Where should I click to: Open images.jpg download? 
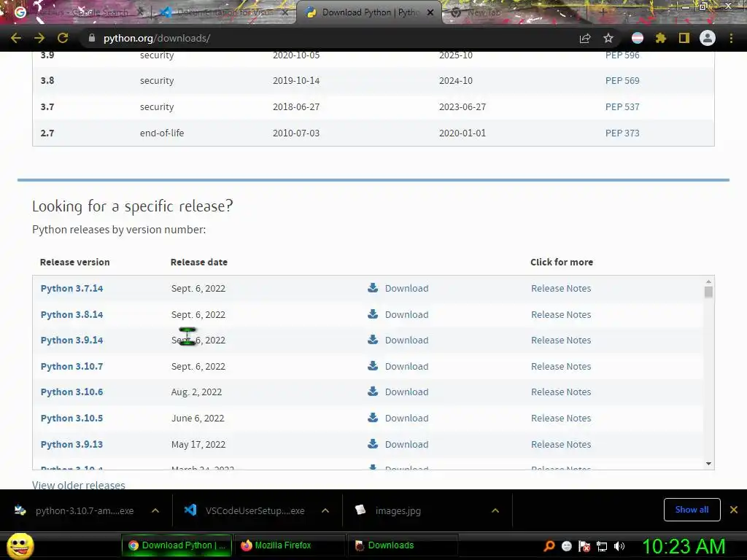(x=398, y=510)
